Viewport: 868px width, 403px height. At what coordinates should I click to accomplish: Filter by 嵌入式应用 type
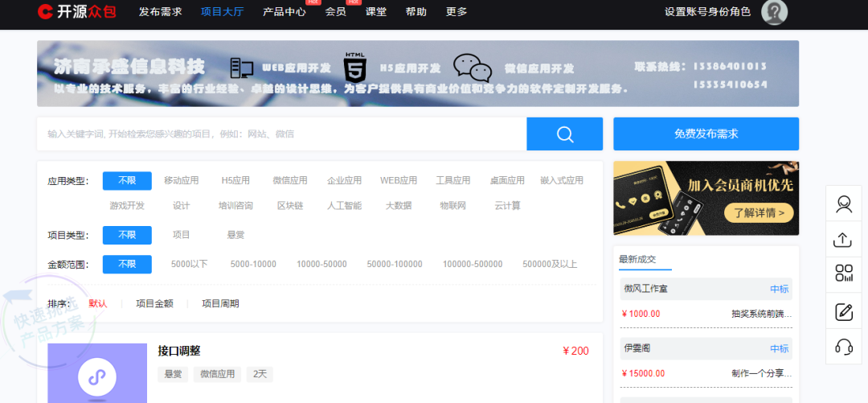click(x=562, y=181)
